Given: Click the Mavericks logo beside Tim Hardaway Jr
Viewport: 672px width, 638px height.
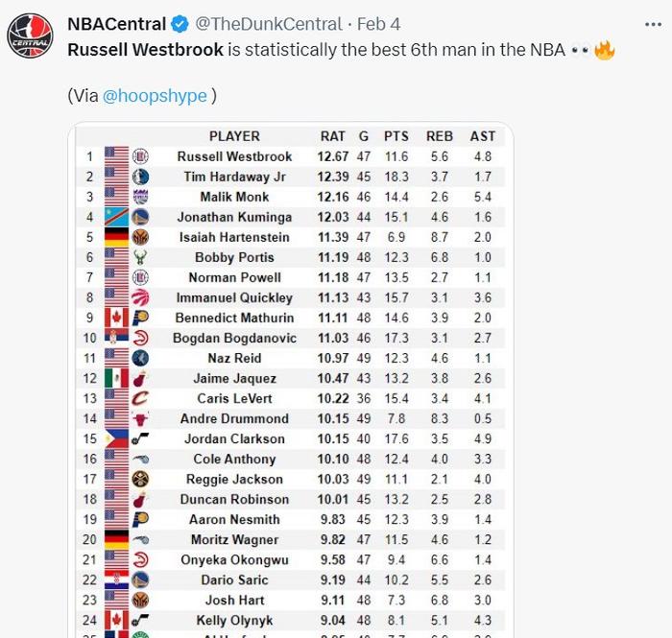Looking at the screenshot, I should (x=140, y=177).
